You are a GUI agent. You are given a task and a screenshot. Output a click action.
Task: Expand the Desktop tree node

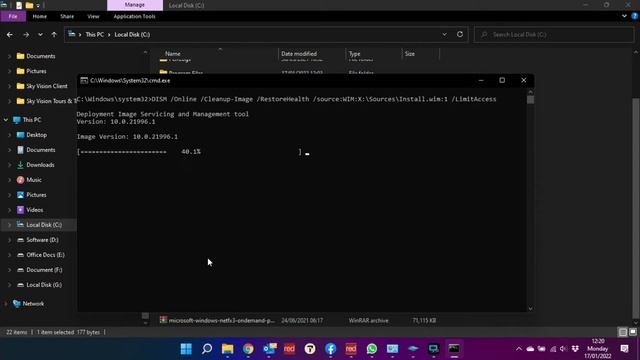click(9, 135)
